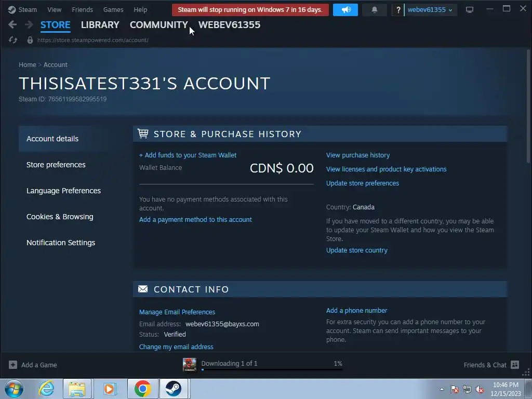The height and width of the screenshot is (399, 532).
Task: Open View purchase history link
Action: (358, 155)
